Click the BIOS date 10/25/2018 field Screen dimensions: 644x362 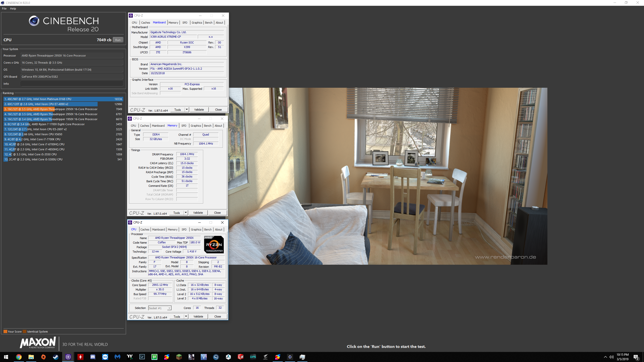click(x=187, y=73)
